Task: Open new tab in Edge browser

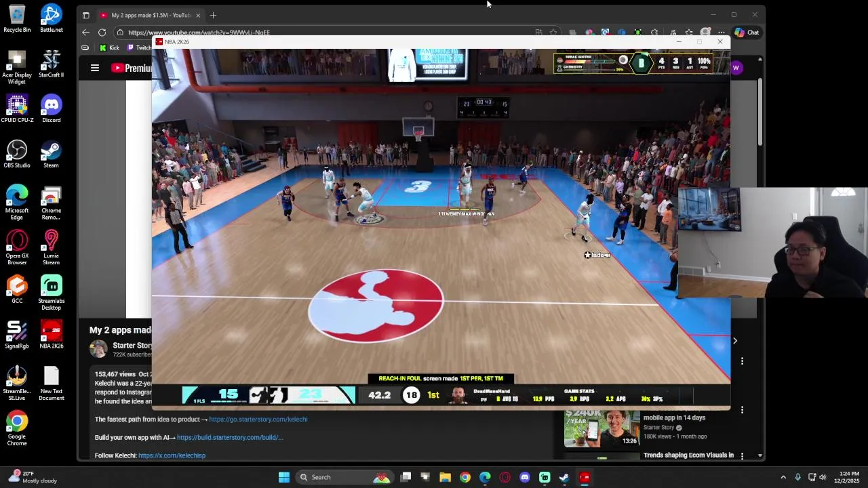Action: (213, 15)
